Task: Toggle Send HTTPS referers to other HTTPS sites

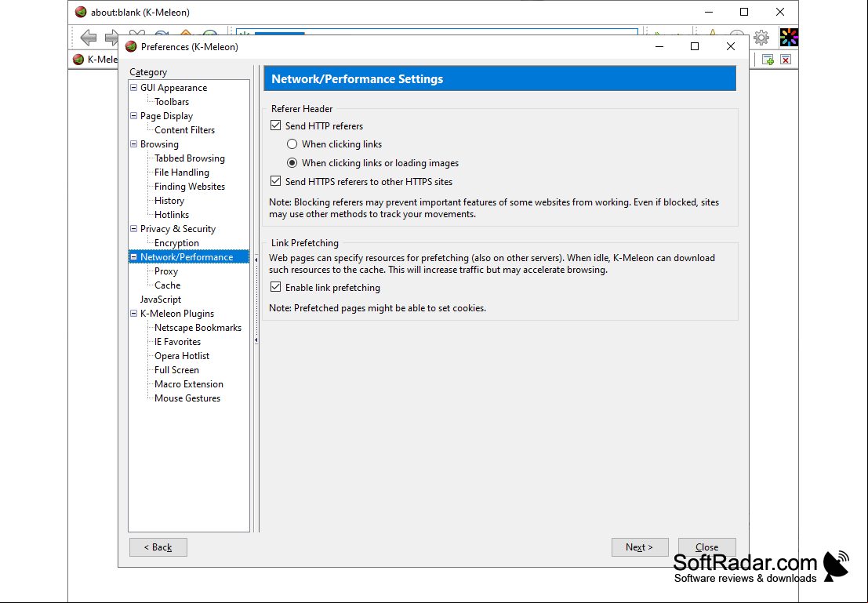Action: (x=276, y=181)
